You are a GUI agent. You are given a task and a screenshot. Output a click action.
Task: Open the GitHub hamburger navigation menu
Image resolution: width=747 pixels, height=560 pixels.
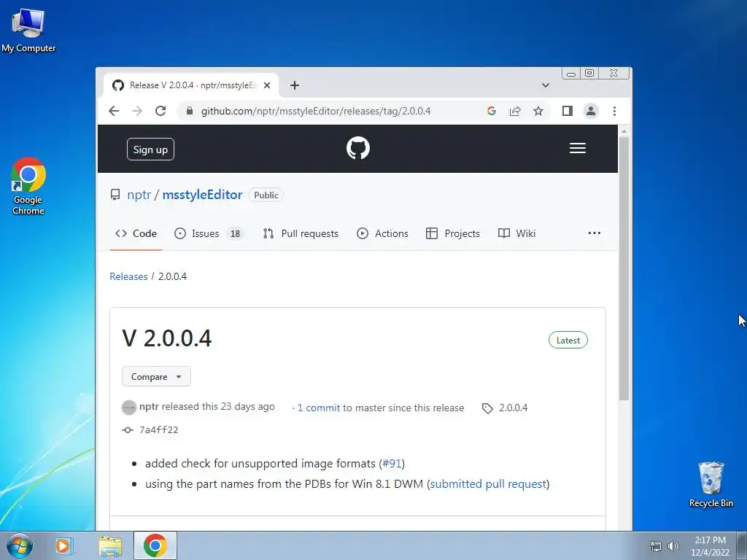point(578,148)
